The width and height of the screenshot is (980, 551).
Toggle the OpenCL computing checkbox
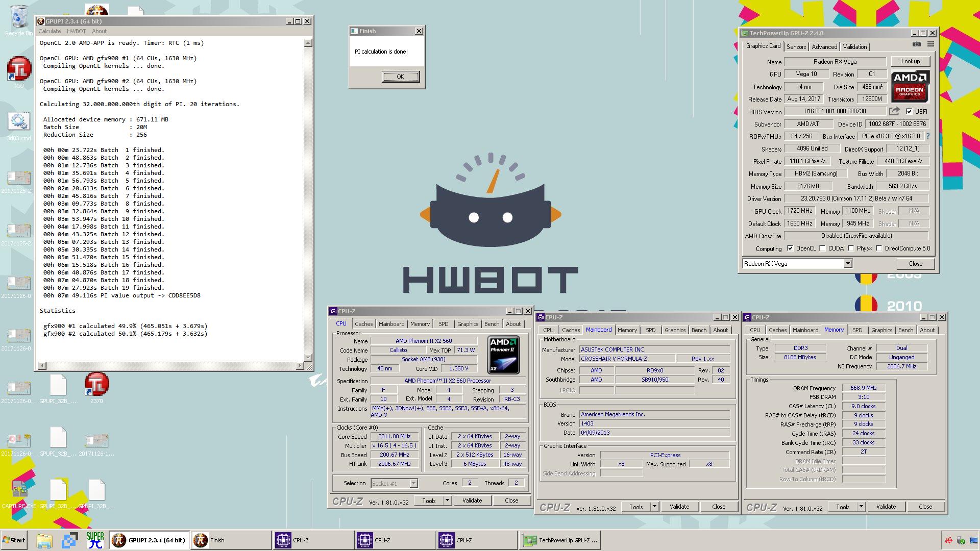click(790, 248)
